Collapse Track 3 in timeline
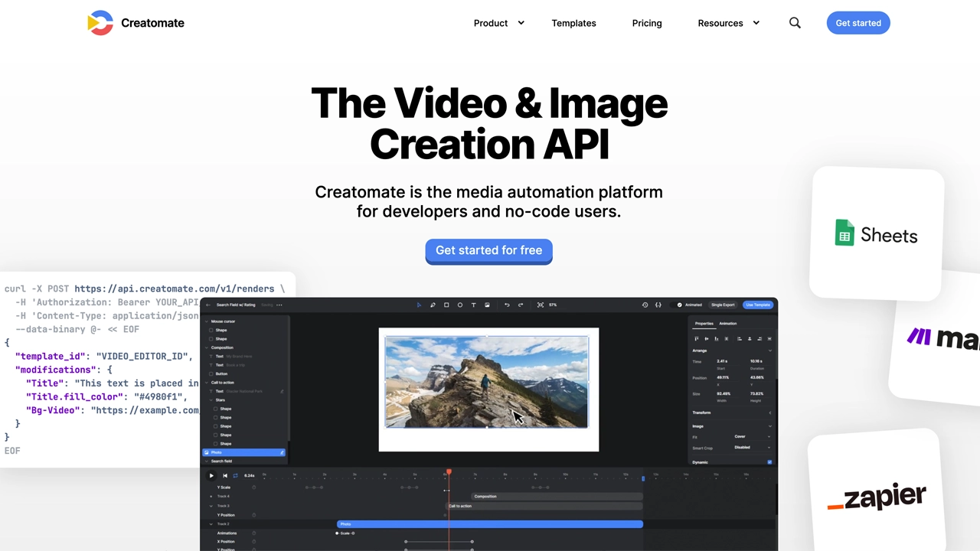Screen dimensions: 980x551 point(211,506)
